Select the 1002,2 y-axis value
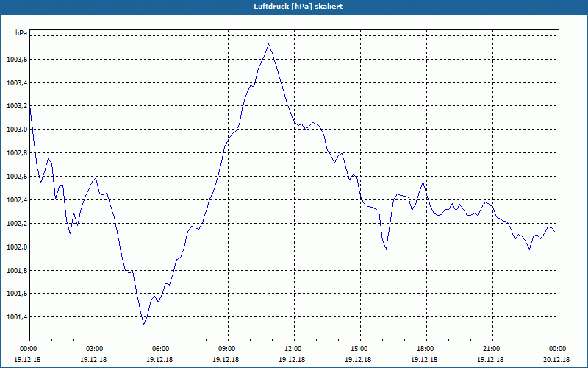588x368 pixels. pyautogui.click(x=17, y=224)
